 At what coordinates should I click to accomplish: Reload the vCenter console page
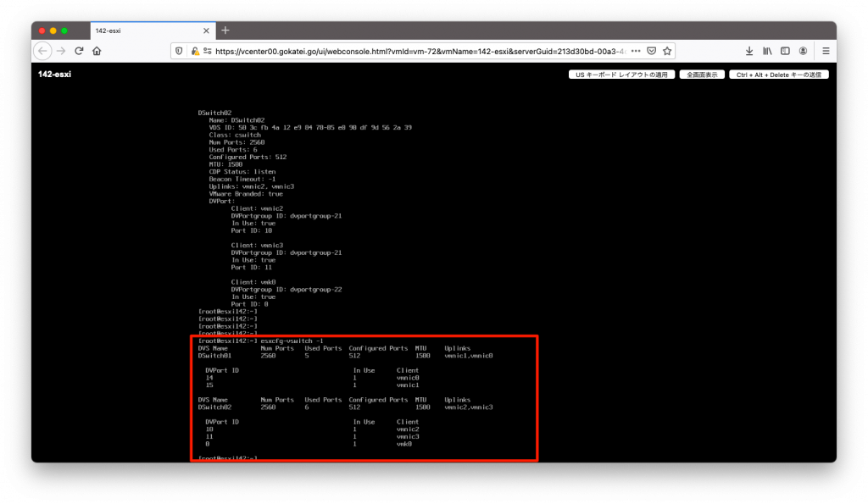tap(80, 51)
